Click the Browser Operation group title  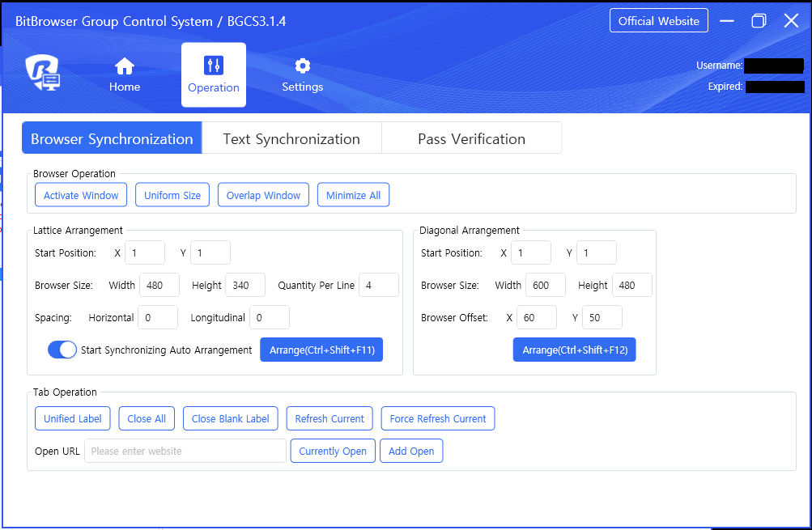click(74, 174)
